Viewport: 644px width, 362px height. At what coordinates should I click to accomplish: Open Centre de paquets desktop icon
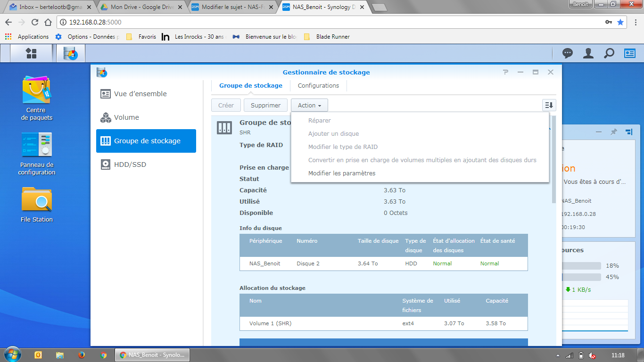tap(37, 99)
